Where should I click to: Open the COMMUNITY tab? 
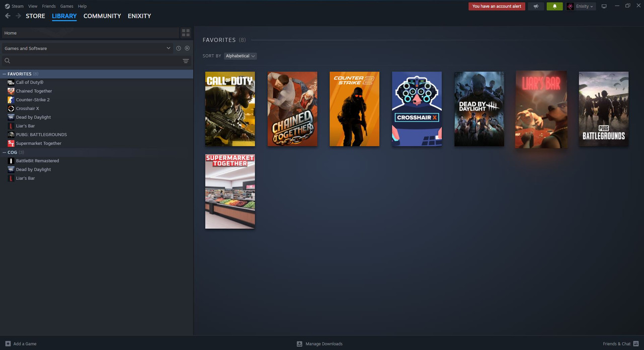102,16
